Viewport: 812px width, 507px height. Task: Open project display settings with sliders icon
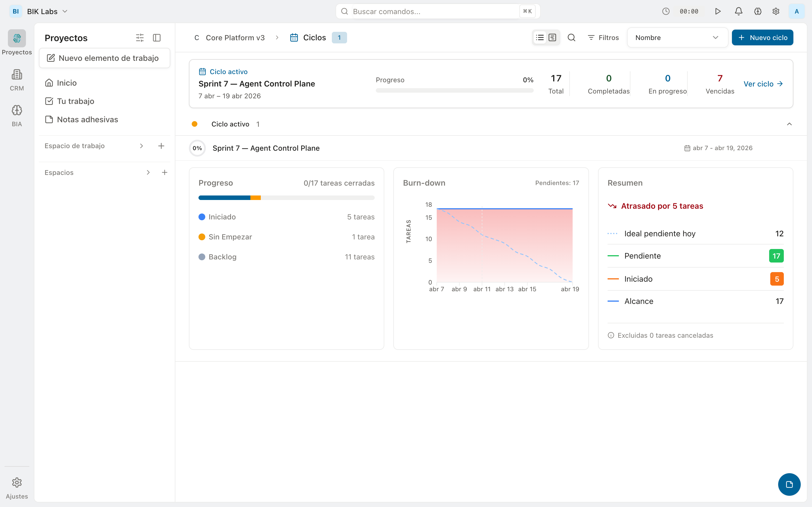tap(140, 37)
